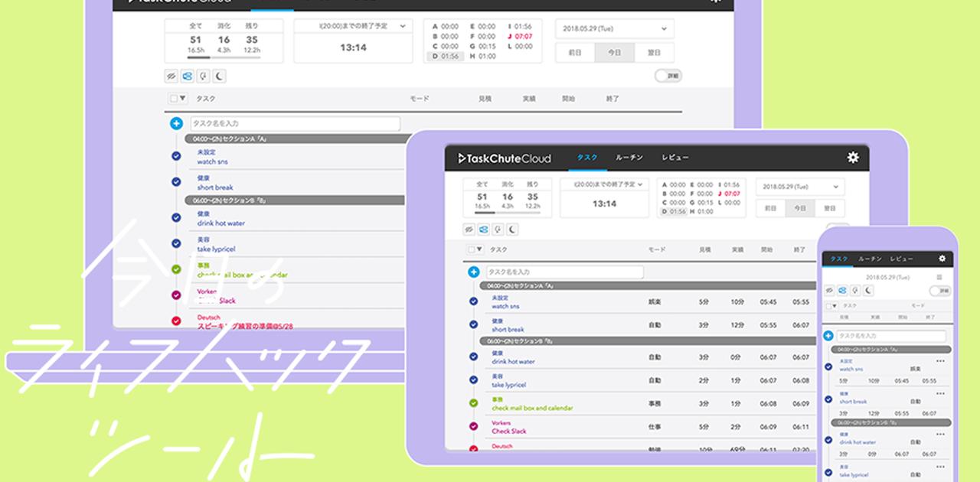Click the blue plus add-task icon on the tablet
Viewport: 980px width, 482px height.
pyautogui.click(x=473, y=272)
